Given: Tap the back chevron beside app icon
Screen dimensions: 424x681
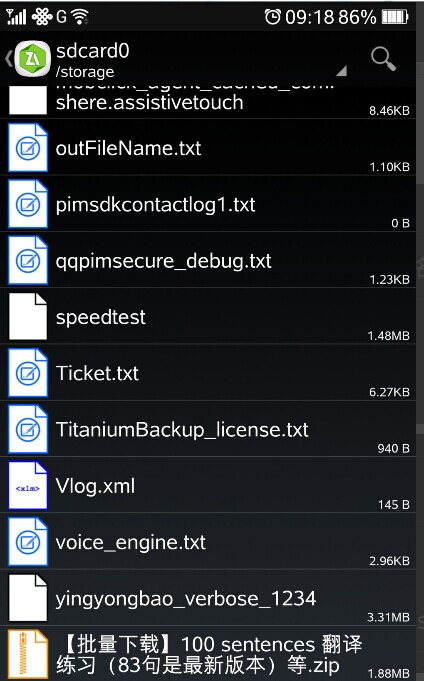Looking at the screenshot, I should click(x=8, y=59).
